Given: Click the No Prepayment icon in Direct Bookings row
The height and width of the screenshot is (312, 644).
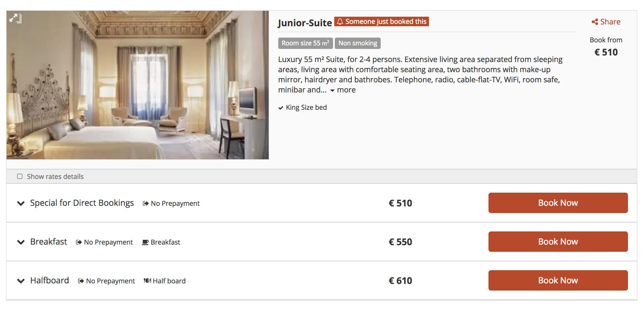Looking at the screenshot, I should point(145,204).
